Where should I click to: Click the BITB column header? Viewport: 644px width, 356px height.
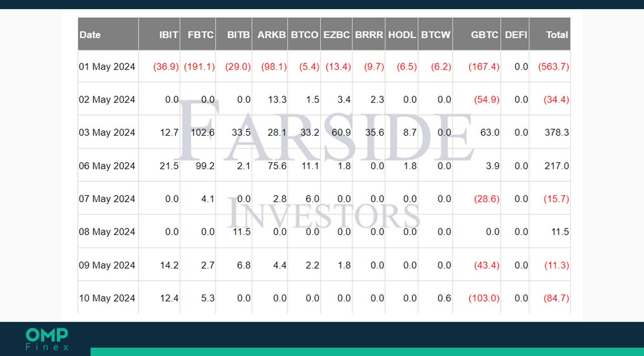[234, 35]
